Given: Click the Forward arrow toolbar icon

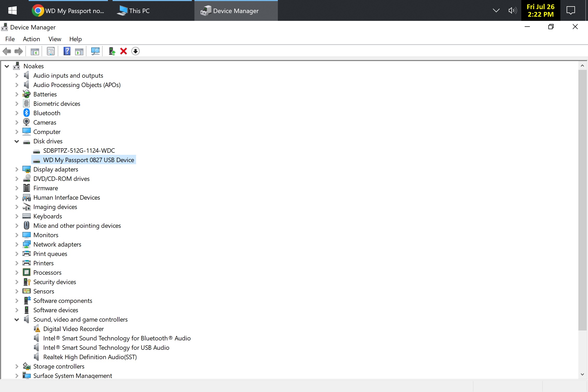Looking at the screenshot, I should pos(19,51).
